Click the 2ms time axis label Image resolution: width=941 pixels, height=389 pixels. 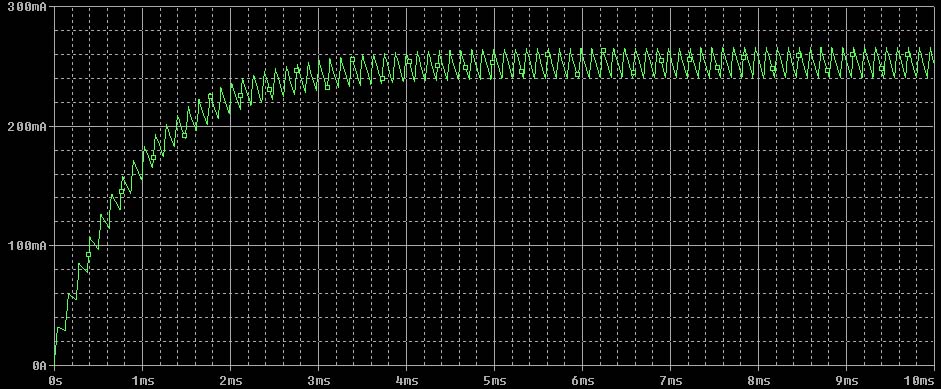(230, 381)
